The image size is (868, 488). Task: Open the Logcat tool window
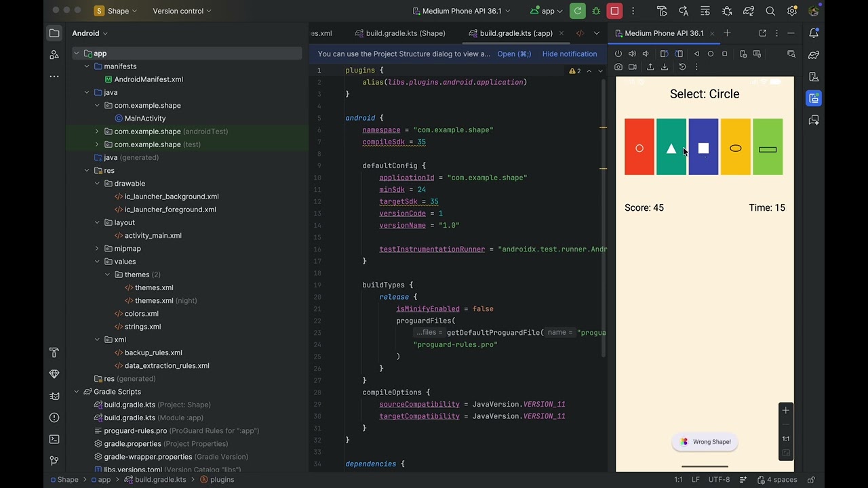point(54,396)
